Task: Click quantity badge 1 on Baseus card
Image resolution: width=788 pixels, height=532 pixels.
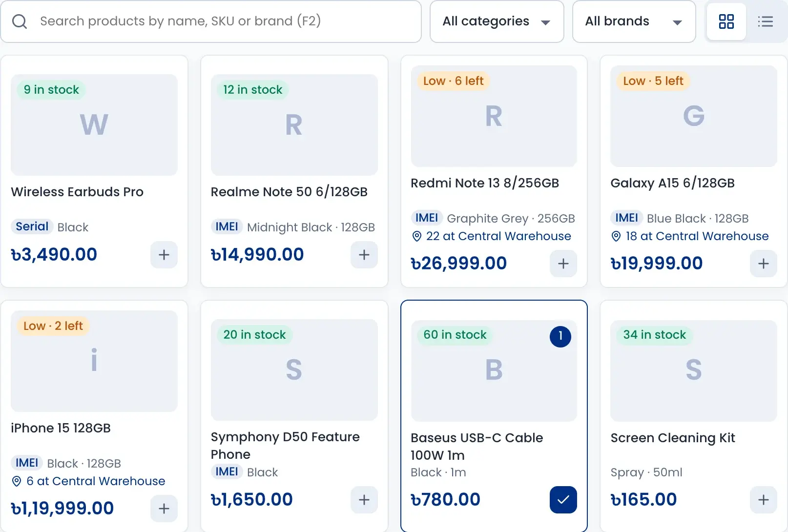Action: tap(560, 336)
